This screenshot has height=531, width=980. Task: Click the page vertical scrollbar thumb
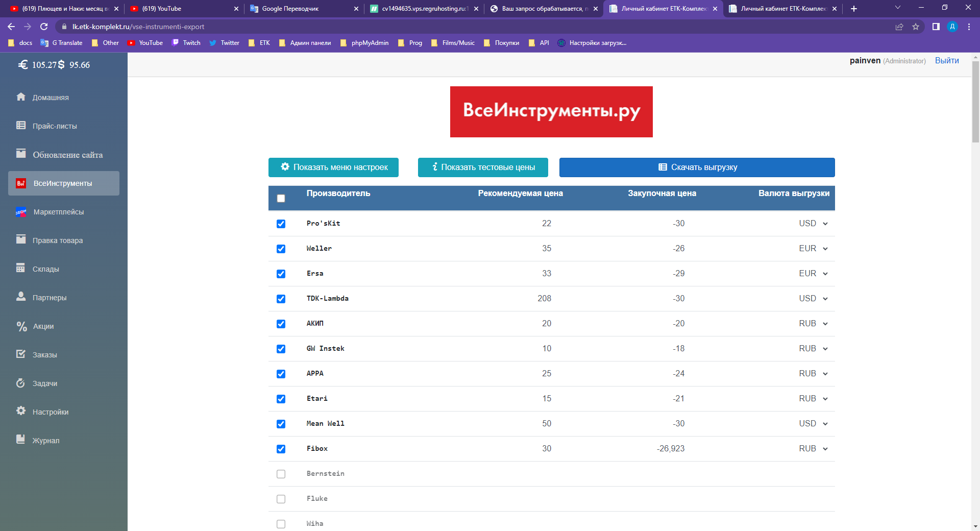click(975, 102)
